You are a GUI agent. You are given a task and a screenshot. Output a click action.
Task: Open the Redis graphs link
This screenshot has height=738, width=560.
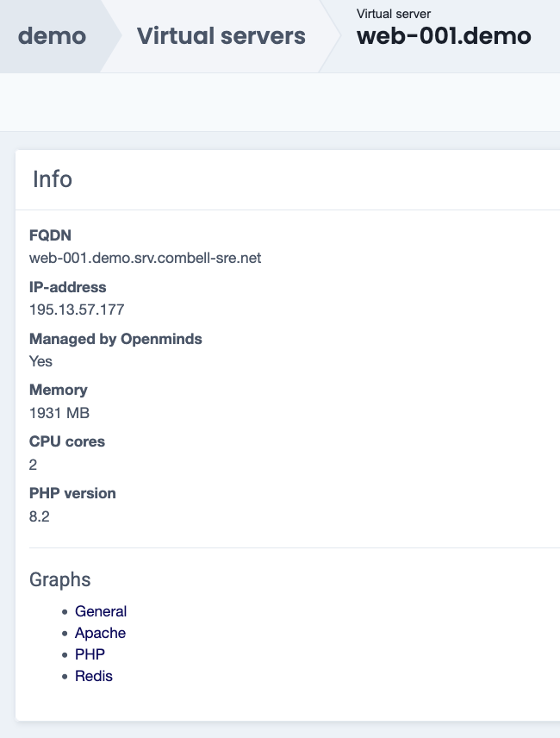(93, 676)
